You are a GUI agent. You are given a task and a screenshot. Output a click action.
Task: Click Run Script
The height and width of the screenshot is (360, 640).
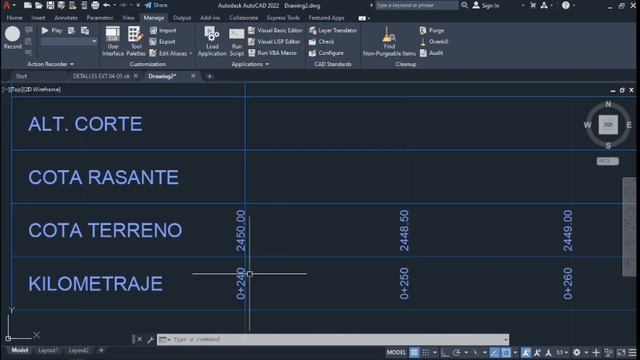pyautogui.click(x=237, y=41)
